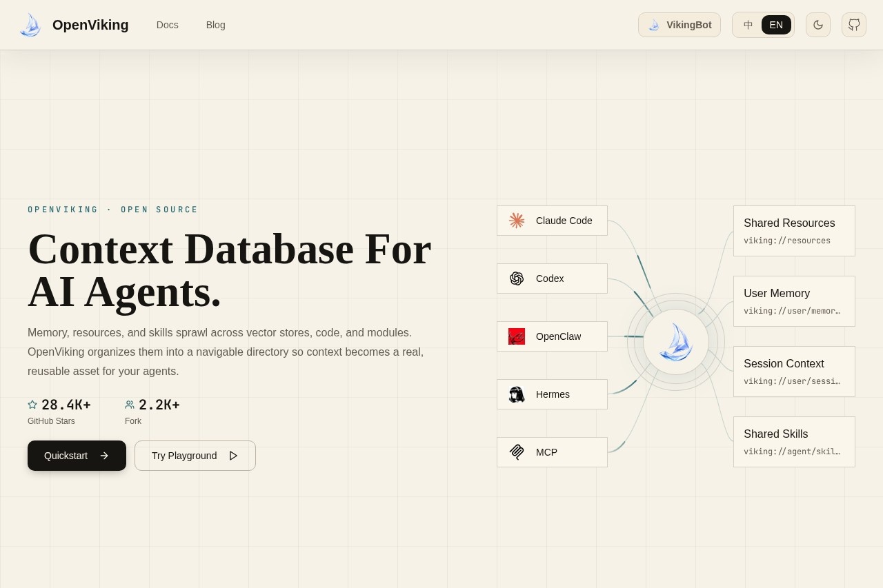883x588 pixels.
Task: Click the OPENVIKING · OPEN SOURCE tagline
Action: click(113, 210)
